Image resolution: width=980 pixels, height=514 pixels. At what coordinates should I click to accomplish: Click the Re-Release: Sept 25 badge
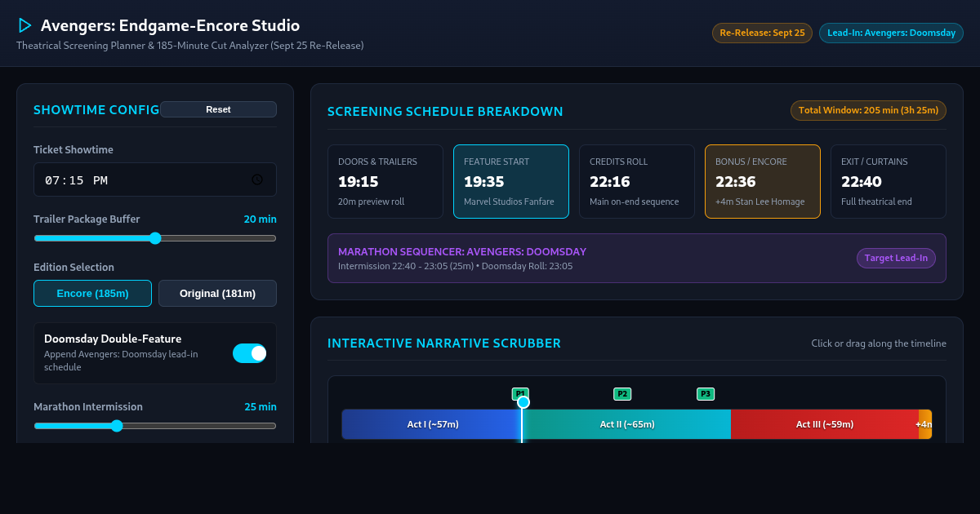(x=762, y=33)
